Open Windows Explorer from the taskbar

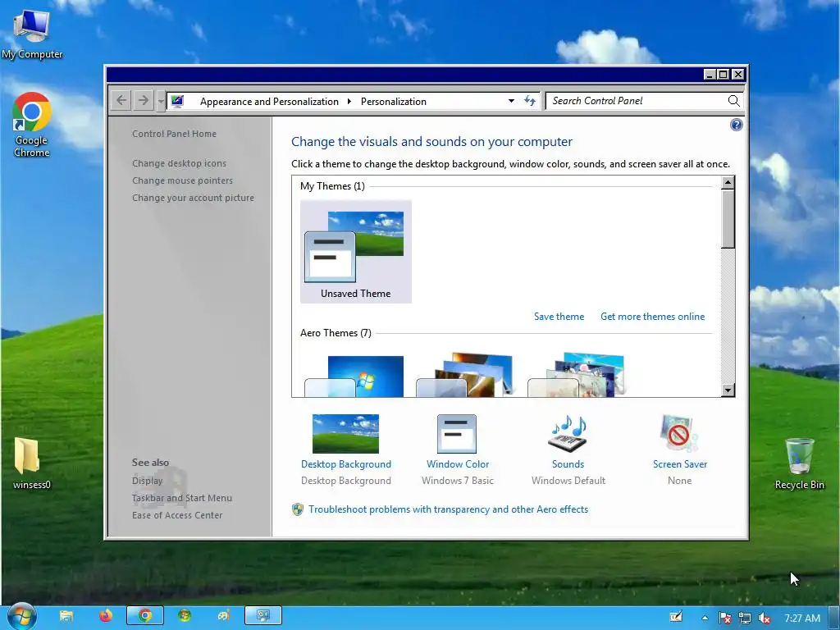(66, 616)
